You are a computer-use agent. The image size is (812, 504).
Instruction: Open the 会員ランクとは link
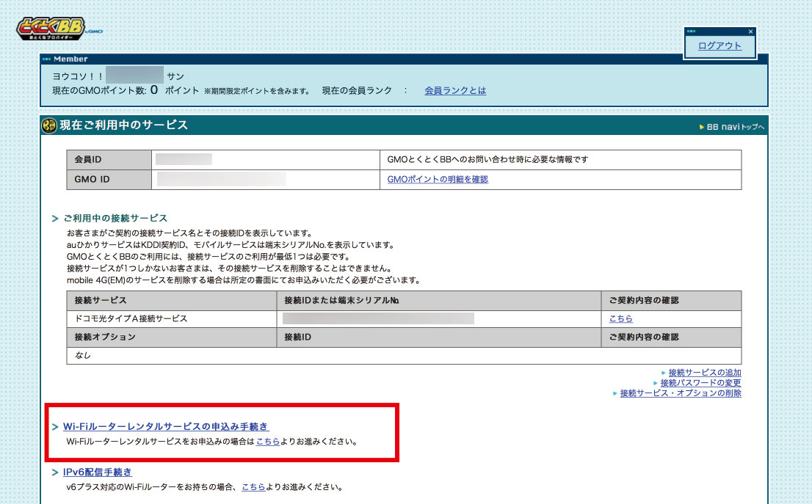(455, 90)
